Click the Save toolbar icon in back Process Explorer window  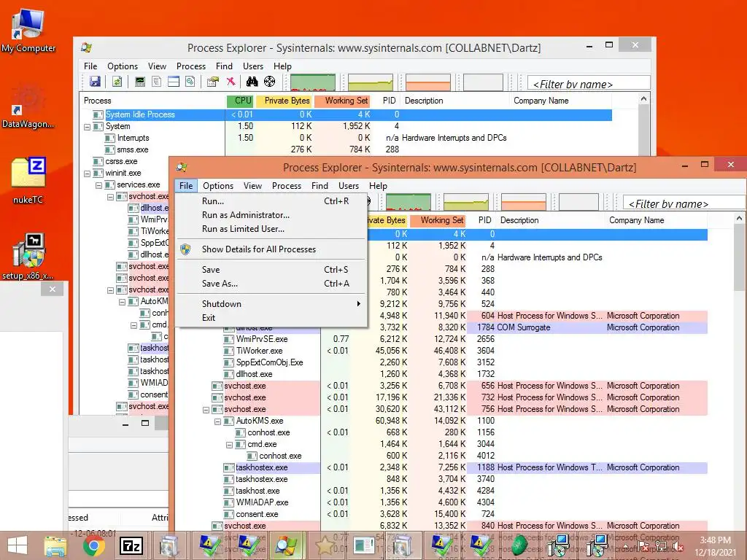[95, 82]
